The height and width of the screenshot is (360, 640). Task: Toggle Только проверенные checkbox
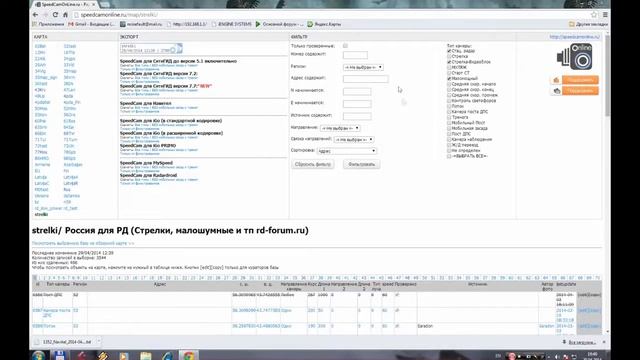[345, 46]
